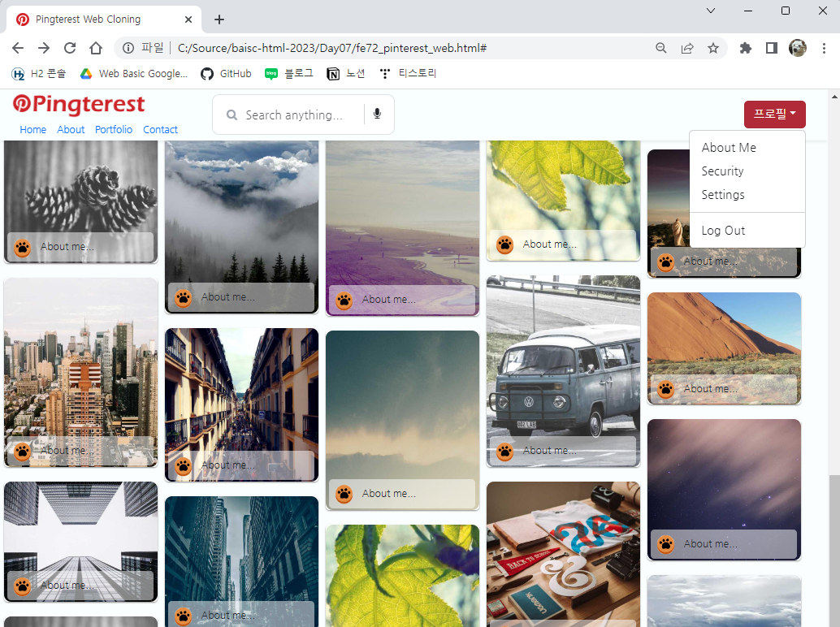Viewport: 840px width, 627px height.
Task: Click the scrollbar up arrow
Action: [834, 97]
